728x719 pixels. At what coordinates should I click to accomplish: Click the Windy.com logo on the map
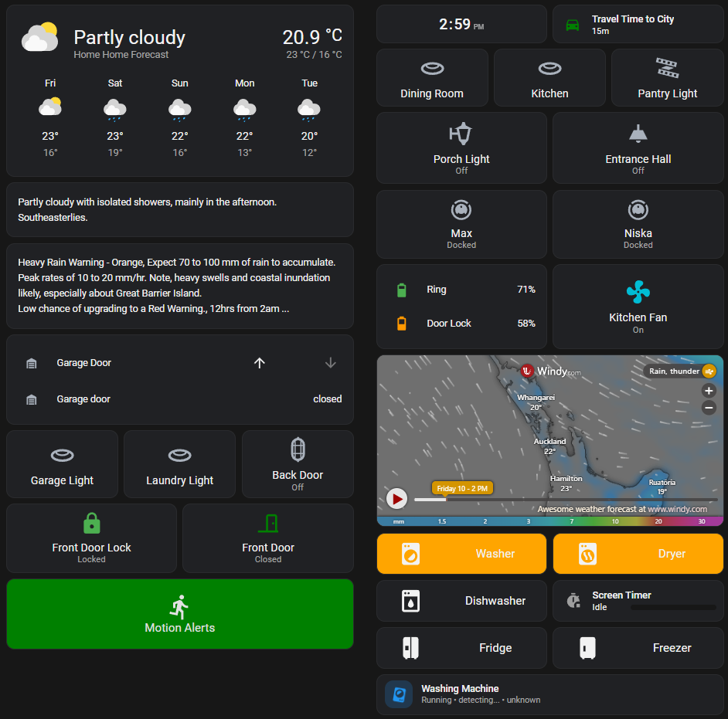[x=551, y=371]
